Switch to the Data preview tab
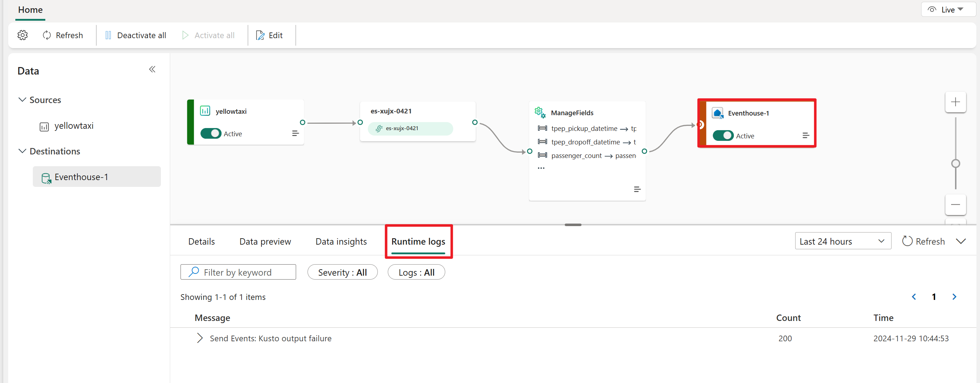Image resolution: width=980 pixels, height=383 pixels. [265, 241]
